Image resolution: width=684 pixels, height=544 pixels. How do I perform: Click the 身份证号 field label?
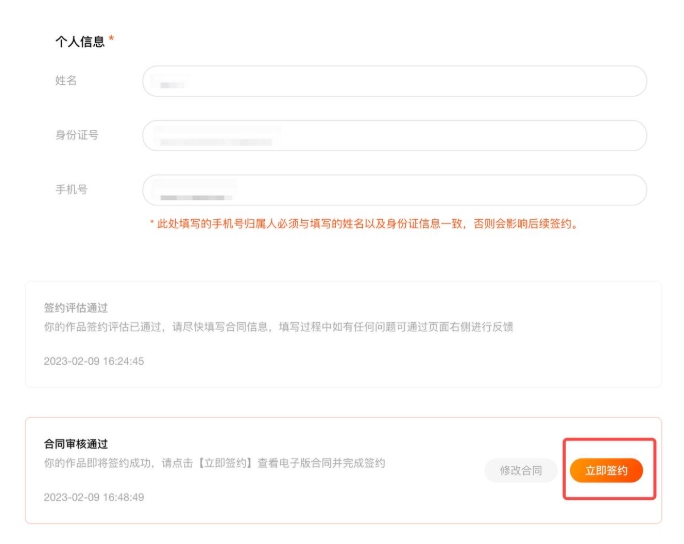click(x=76, y=135)
